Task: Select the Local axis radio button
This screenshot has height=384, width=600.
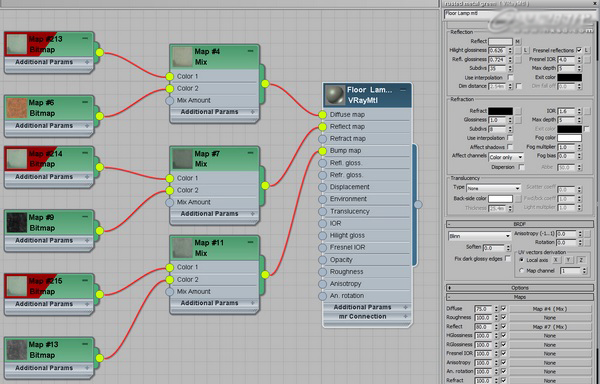Action: (x=521, y=260)
